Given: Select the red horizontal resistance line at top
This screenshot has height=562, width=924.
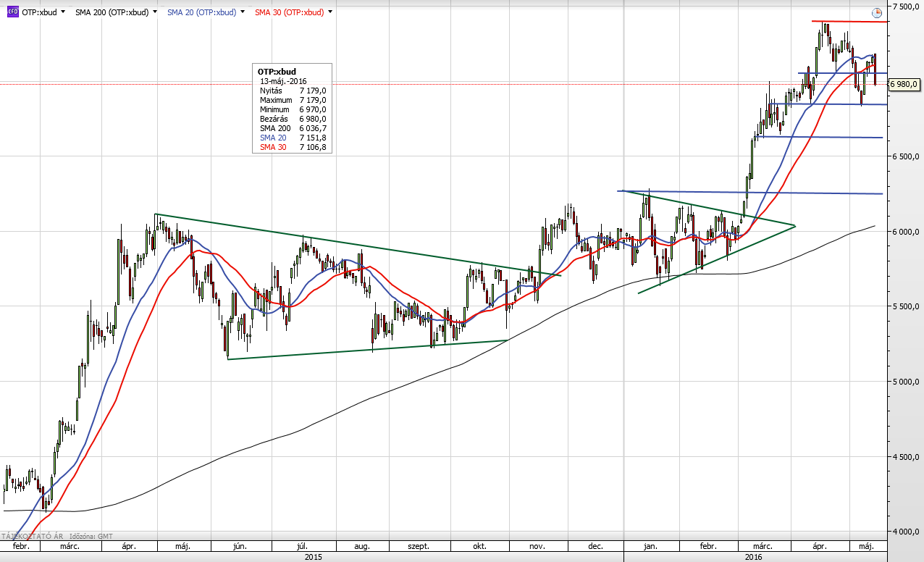Looking at the screenshot, I should 849,22.
